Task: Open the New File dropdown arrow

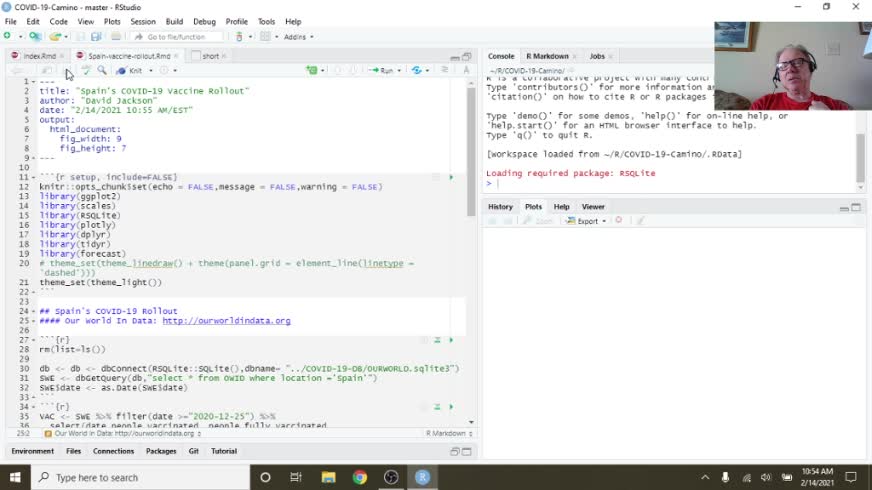Action: tap(21, 37)
